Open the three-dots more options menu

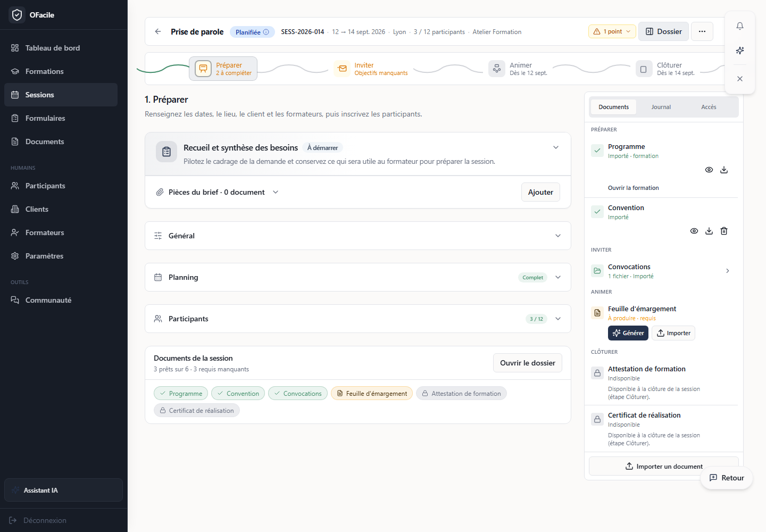coord(702,31)
